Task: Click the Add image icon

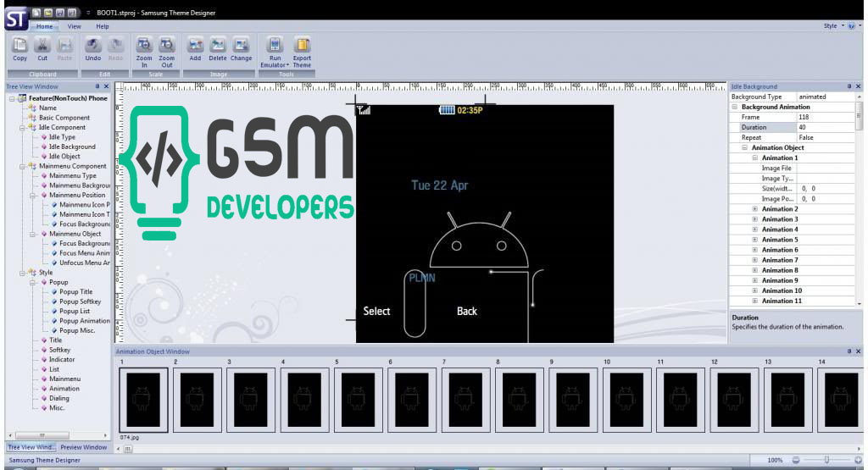Action: point(195,46)
